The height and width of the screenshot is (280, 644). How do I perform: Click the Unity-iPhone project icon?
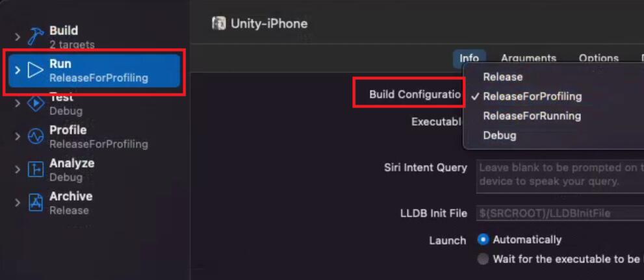point(218,23)
